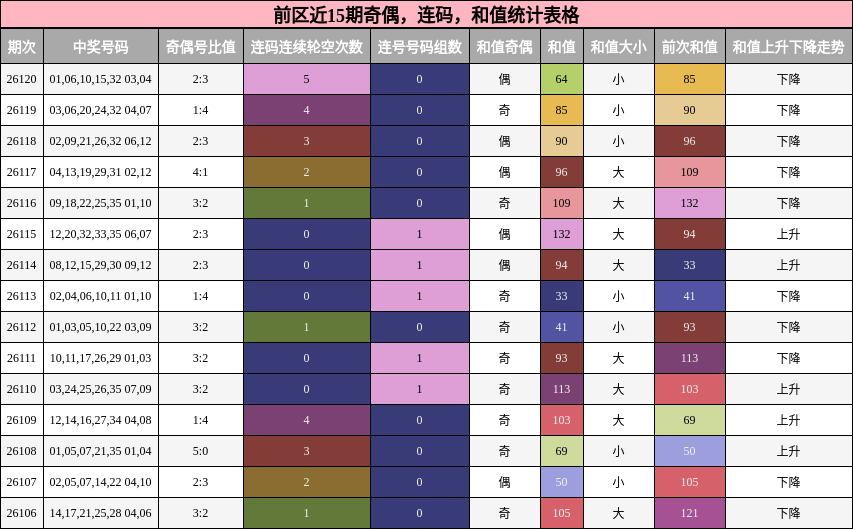Click winning numbers 01,06,10,15,32 03,04
Viewport: 853px width, 529px height.
pos(101,79)
